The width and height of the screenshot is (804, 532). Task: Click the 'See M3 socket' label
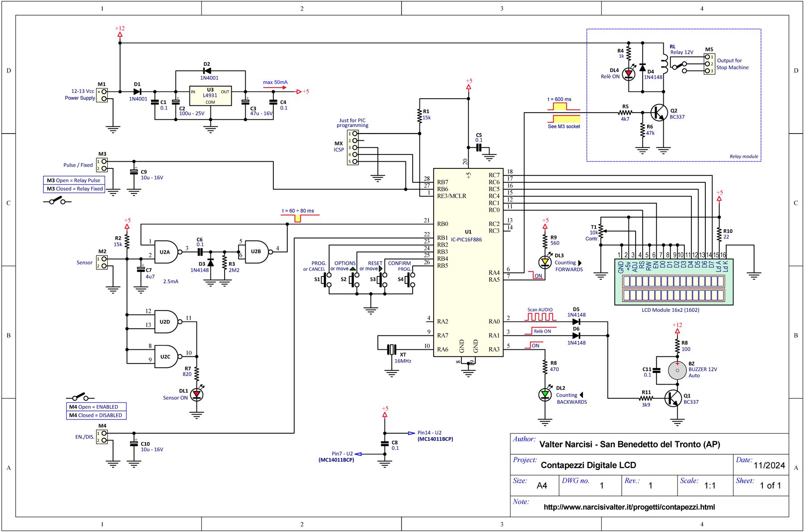click(564, 126)
